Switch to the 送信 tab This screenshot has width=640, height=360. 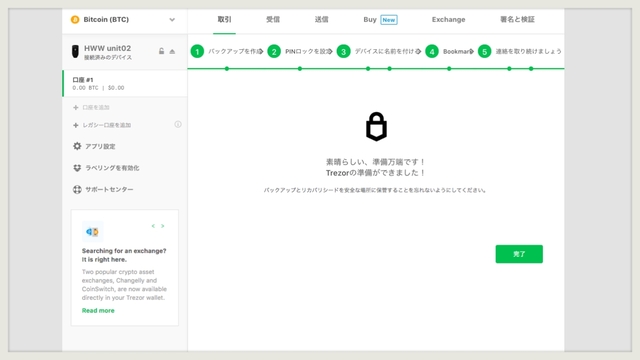(x=321, y=19)
